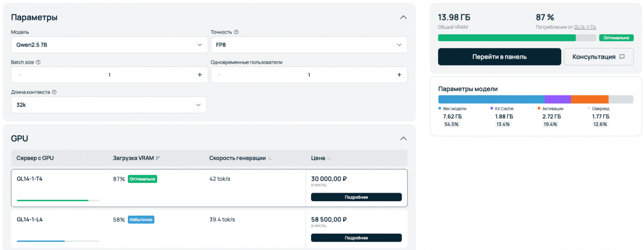
Task: Click the blue VRAM load bar under GL14-1-L4
Action: pos(41,241)
